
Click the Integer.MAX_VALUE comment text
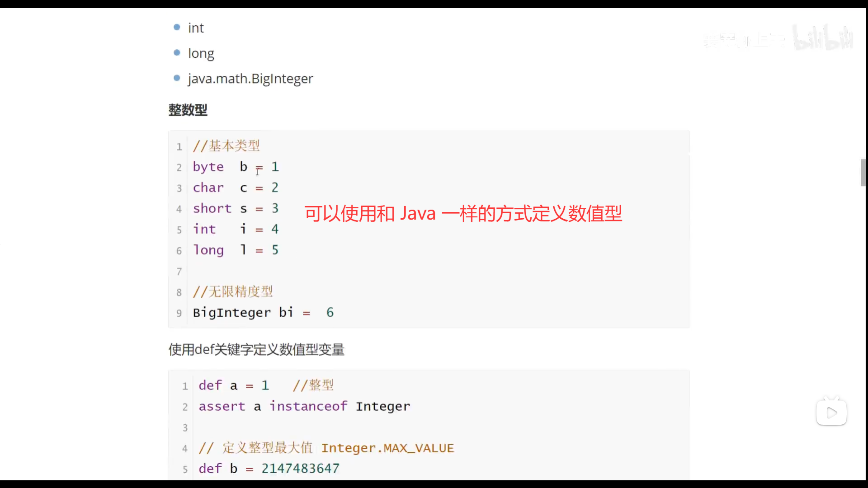(x=387, y=448)
